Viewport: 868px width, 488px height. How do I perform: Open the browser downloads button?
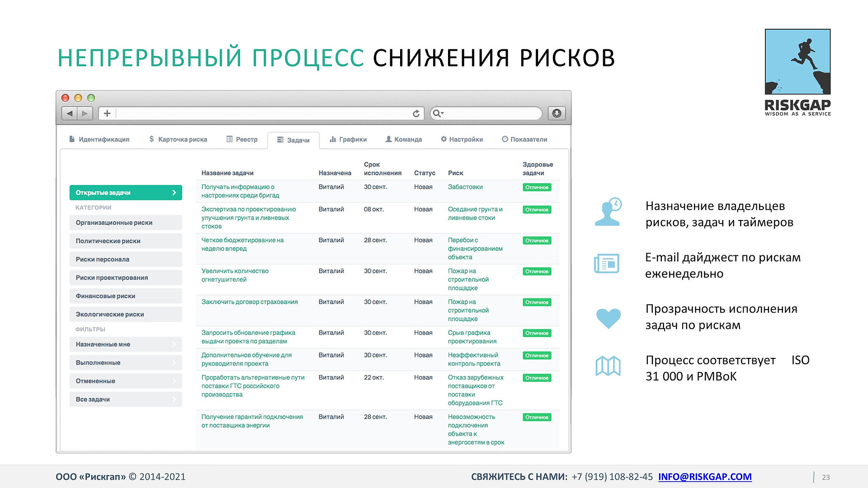[x=557, y=113]
